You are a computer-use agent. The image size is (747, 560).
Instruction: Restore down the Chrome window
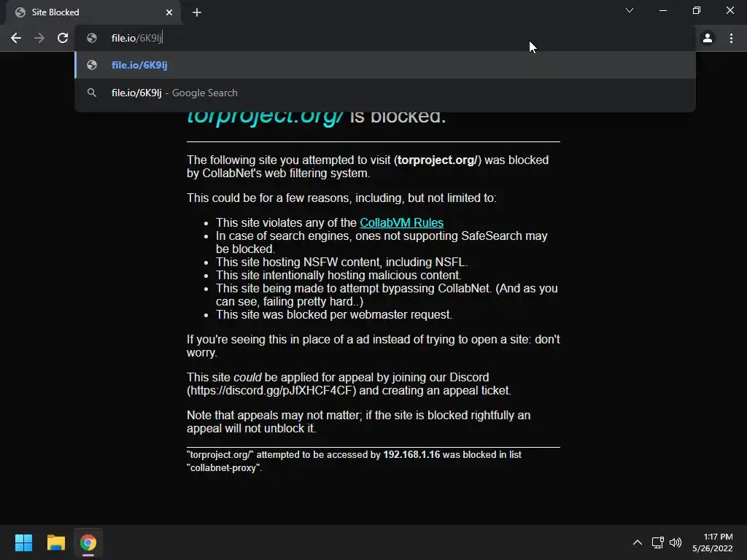[x=697, y=10]
